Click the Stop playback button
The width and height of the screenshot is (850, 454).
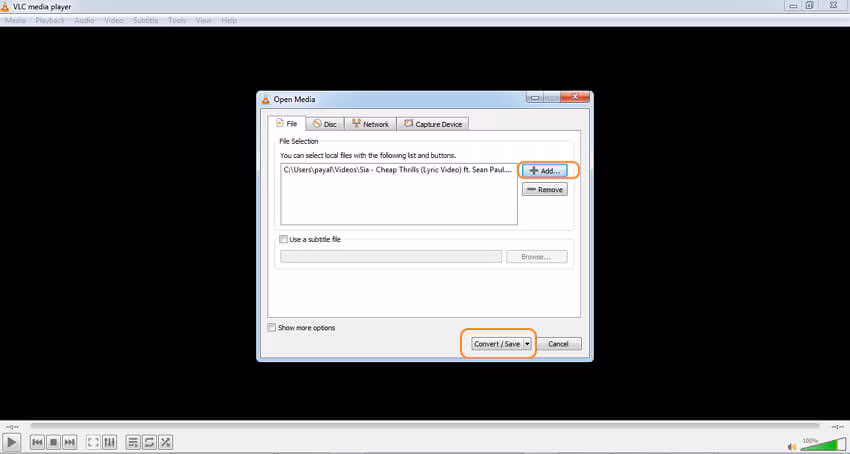coord(53,442)
